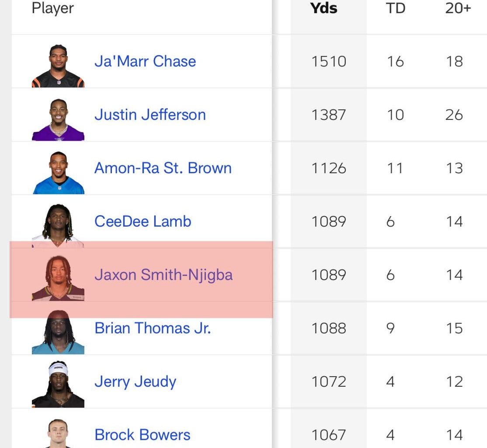Select the Player column header

[x=52, y=8]
